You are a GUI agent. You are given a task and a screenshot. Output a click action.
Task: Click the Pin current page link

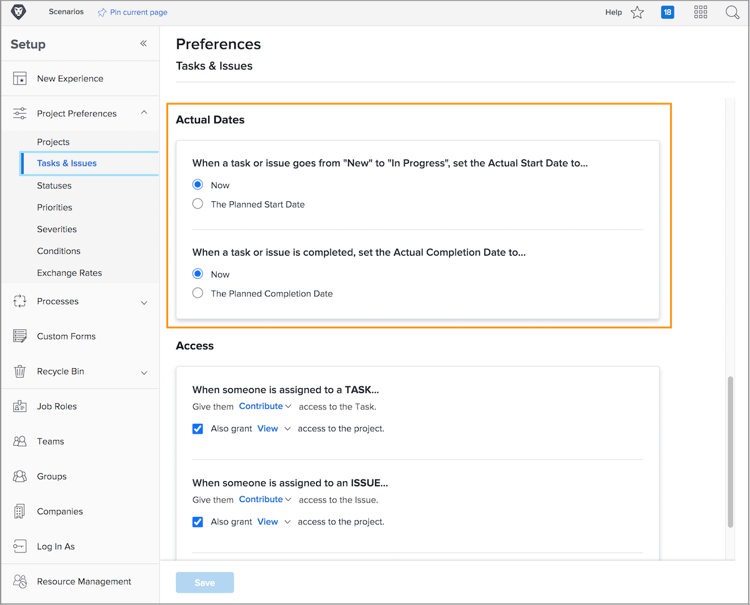point(132,12)
